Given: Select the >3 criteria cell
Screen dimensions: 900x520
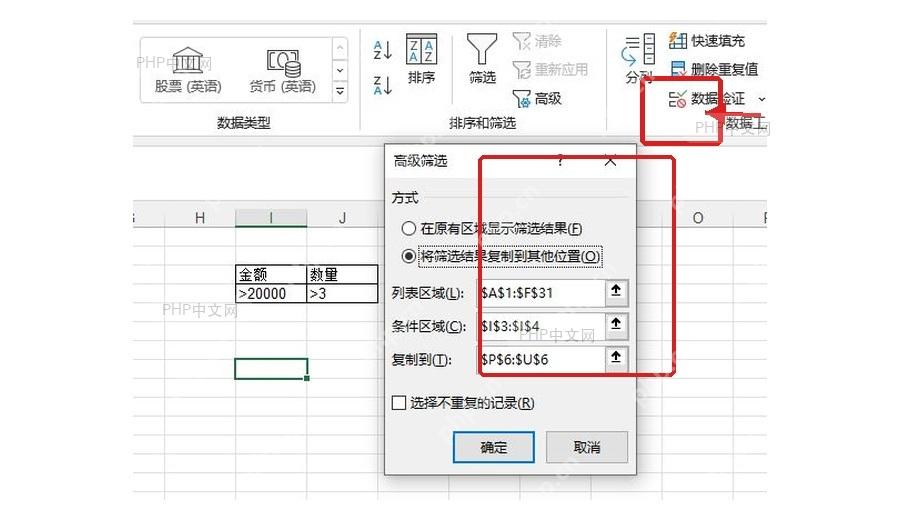Looking at the screenshot, I should click(343, 293).
